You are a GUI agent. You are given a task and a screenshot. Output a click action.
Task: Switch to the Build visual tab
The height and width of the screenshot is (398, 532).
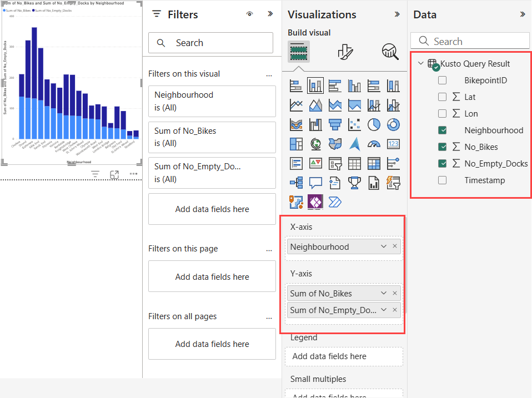tap(299, 52)
